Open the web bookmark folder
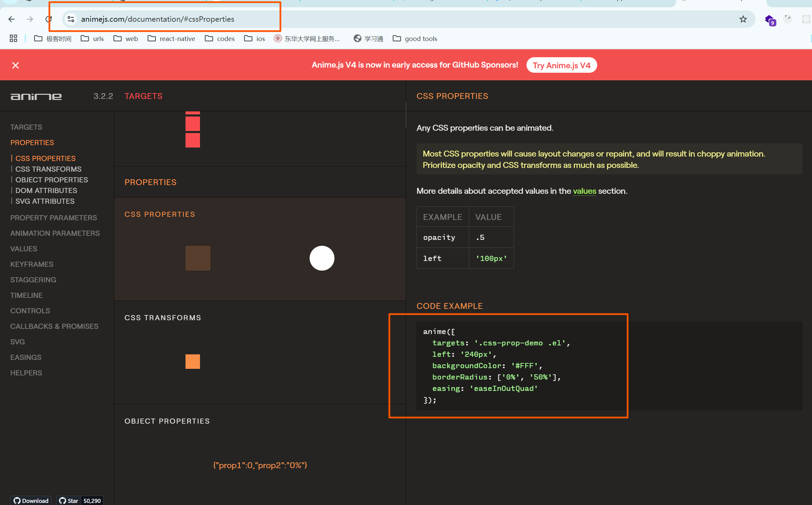This screenshot has height=505, width=812. pos(126,39)
